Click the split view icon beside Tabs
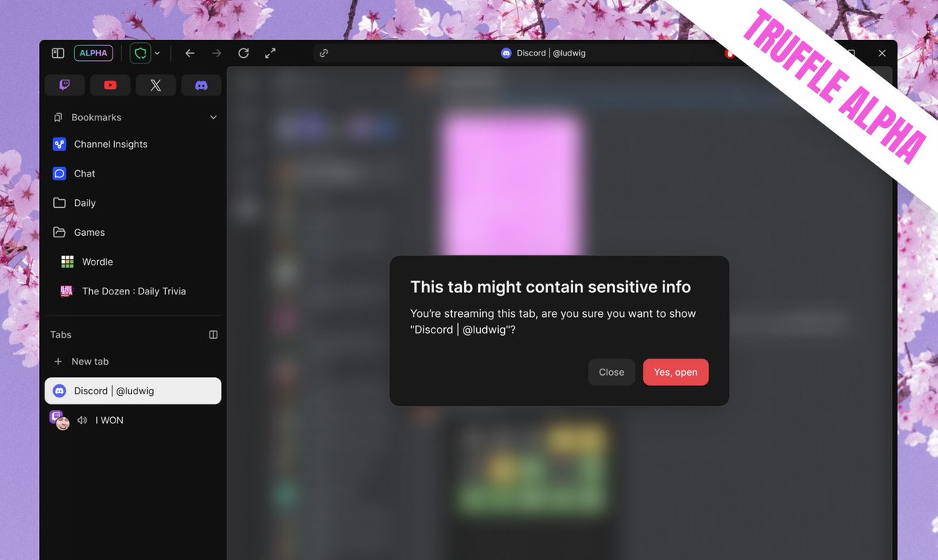 coord(213,334)
